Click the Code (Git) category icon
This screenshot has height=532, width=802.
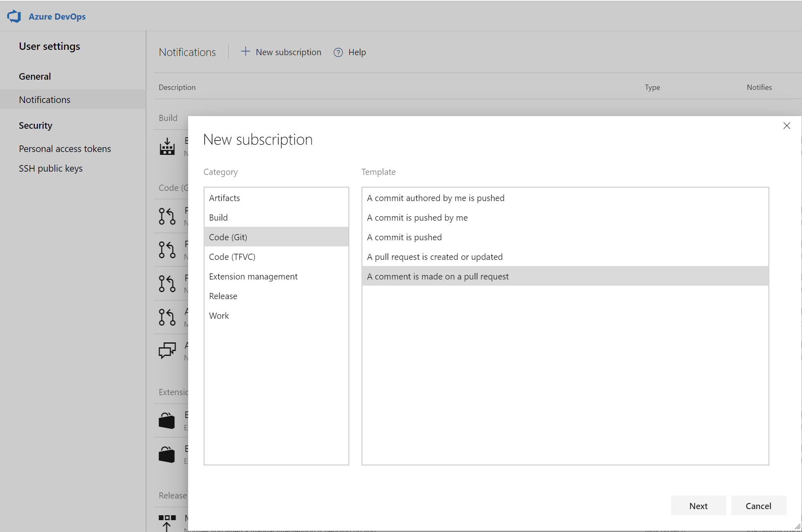click(276, 236)
